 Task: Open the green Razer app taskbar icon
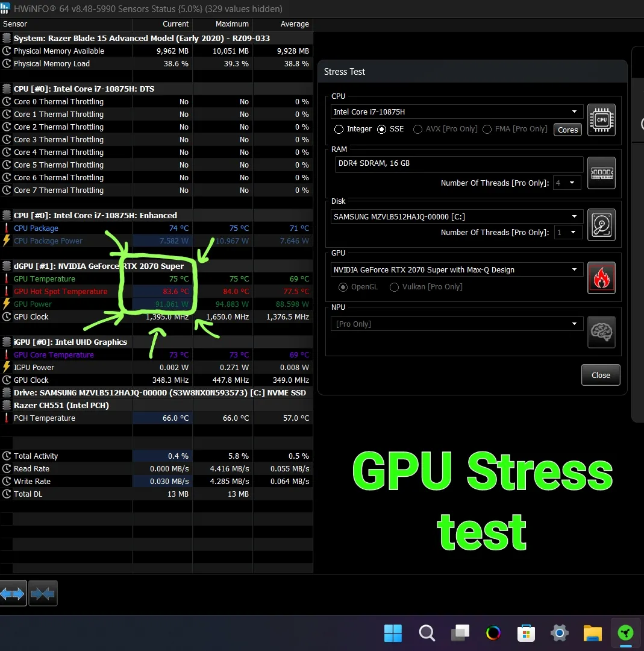(x=625, y=633)
